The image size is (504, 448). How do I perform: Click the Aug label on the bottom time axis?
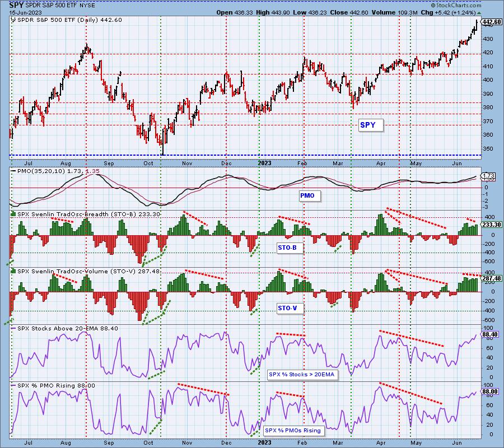[x=66, y=442]
